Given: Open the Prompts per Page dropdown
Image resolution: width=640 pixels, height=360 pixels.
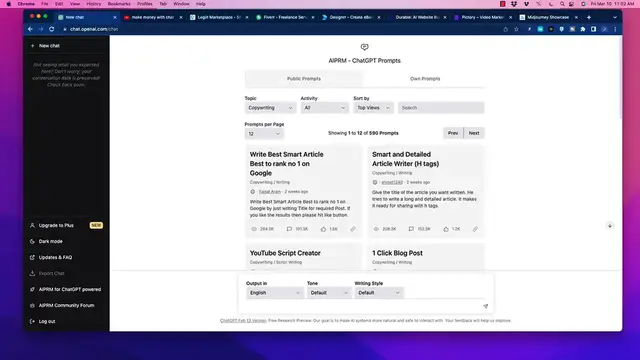Looking at the screenshot, I should point(264,133).
